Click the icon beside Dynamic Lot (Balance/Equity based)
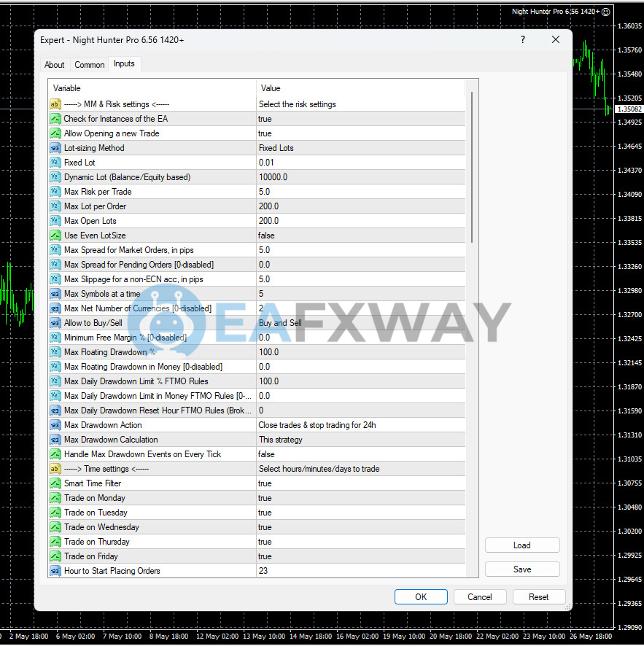 (x=55, y=177)
